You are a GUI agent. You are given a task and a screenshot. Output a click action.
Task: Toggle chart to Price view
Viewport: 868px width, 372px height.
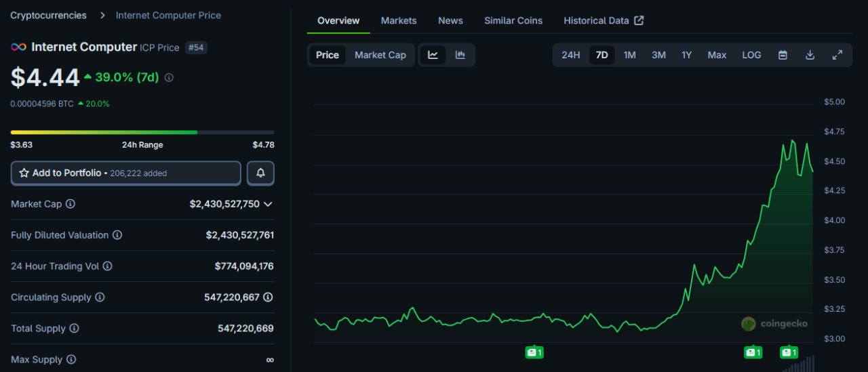[x=328, y=55]
